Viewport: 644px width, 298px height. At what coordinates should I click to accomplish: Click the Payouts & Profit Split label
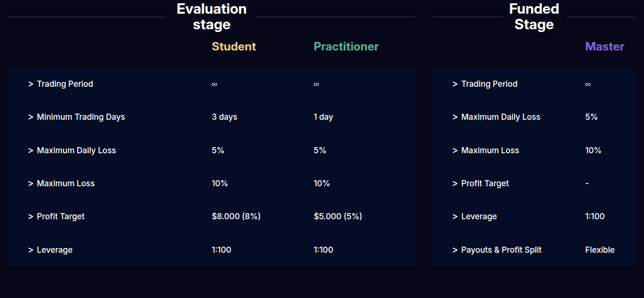coord(501,250)
